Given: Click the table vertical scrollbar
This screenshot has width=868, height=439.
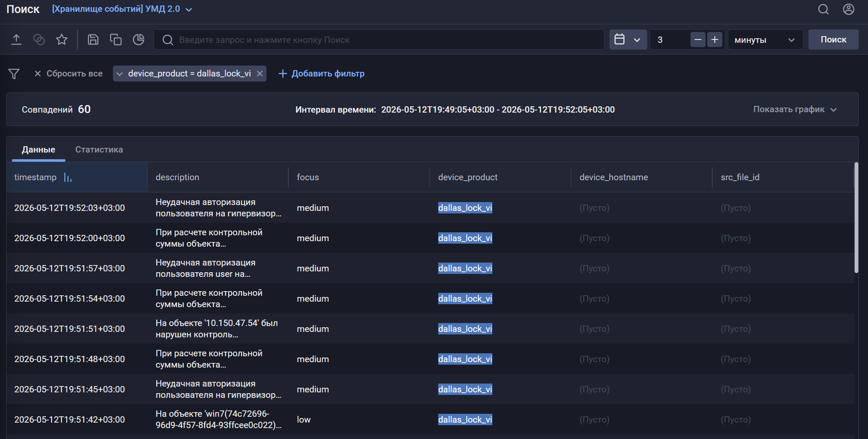Looking at the screenshot, I should [856, 218].
